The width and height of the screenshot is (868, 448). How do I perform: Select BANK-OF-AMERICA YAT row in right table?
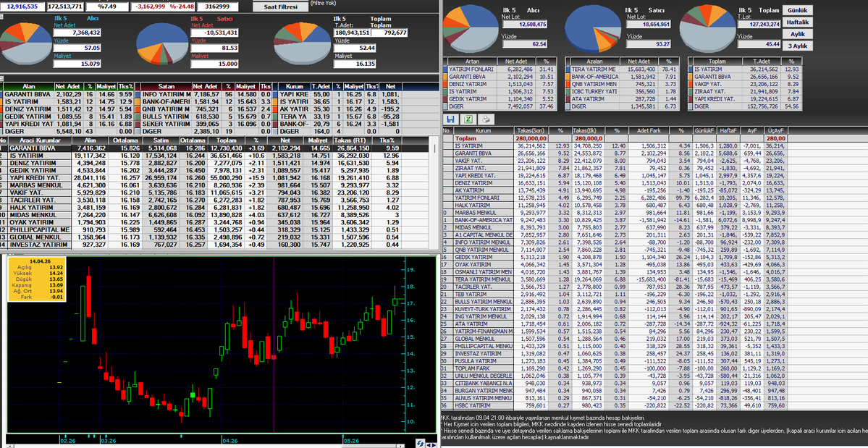pyautogui.click(x=654, y=219)
